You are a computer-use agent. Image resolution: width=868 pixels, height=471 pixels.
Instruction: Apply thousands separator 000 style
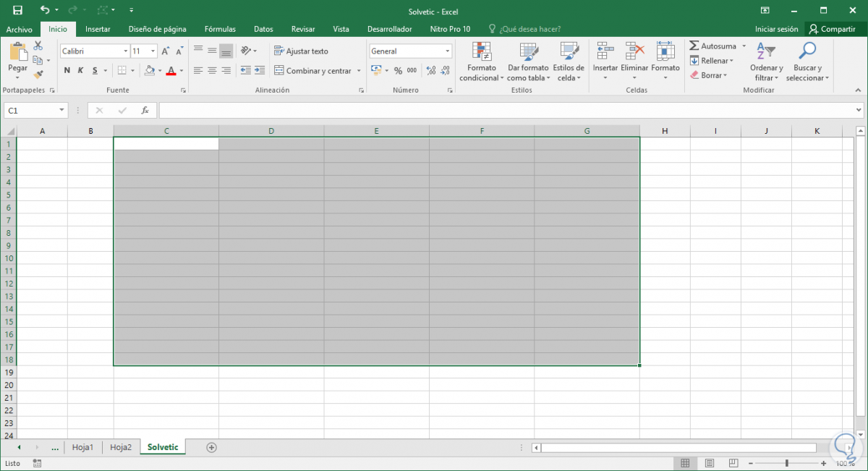[412, 70]
